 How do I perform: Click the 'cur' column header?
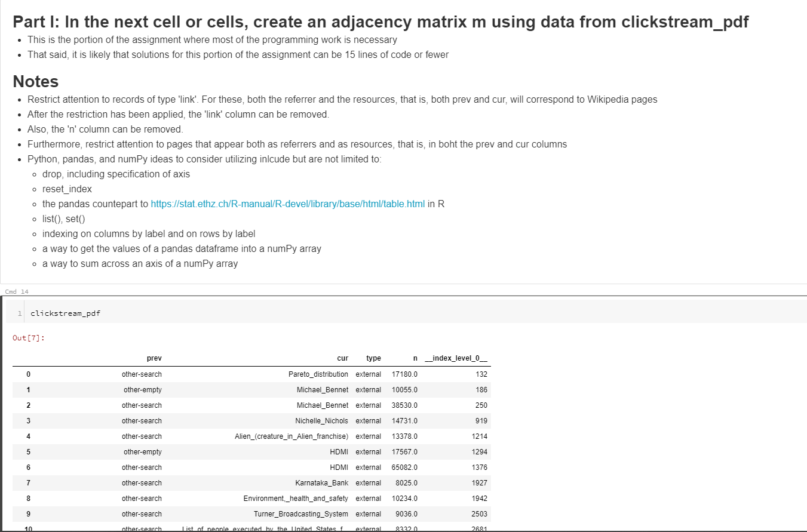tap(342, 358)
